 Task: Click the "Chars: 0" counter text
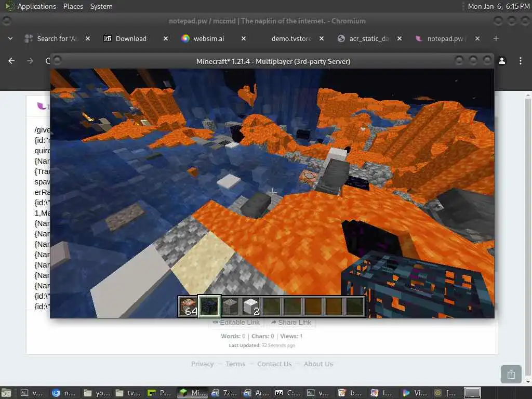[262, 336]
